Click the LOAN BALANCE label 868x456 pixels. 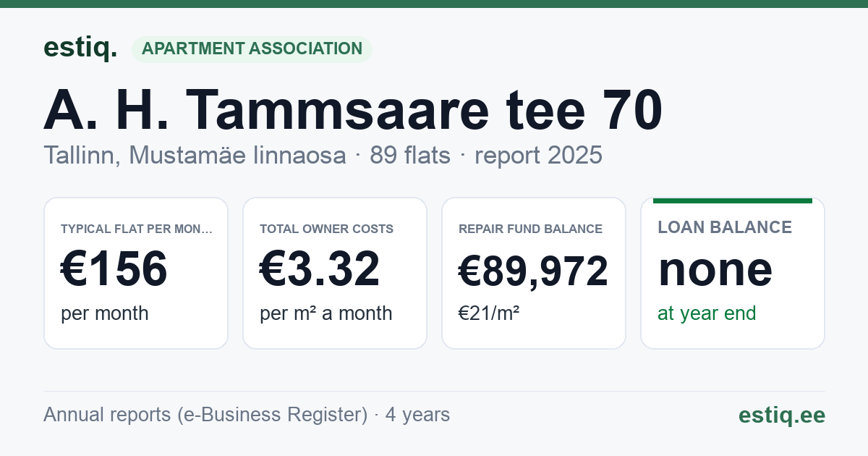(725, 227)
